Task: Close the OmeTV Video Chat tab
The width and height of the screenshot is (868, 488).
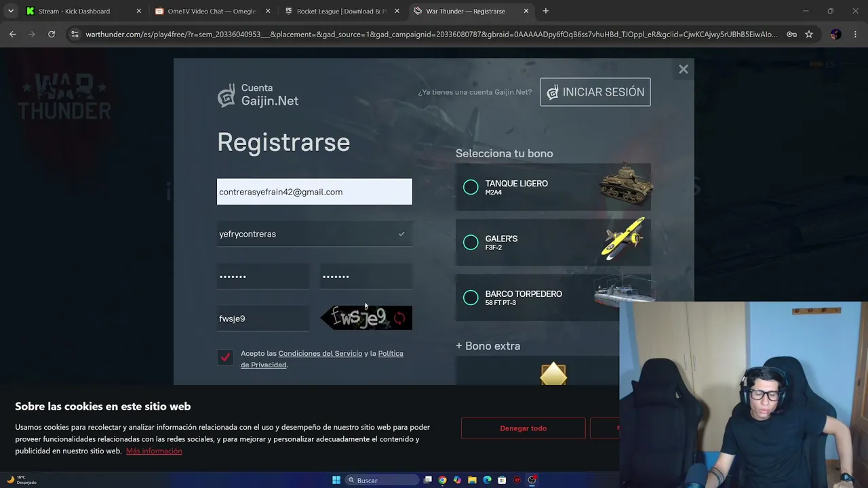Action: [268, 11]
